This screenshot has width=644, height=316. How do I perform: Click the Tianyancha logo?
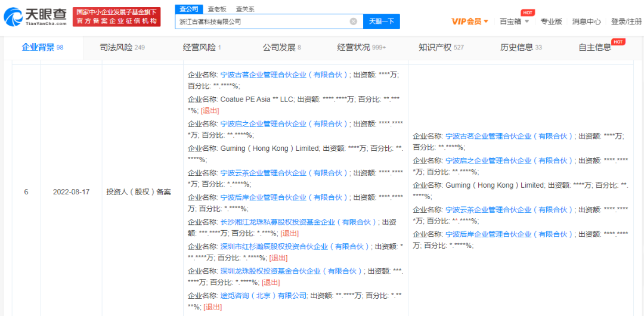(x=35, y=16)
